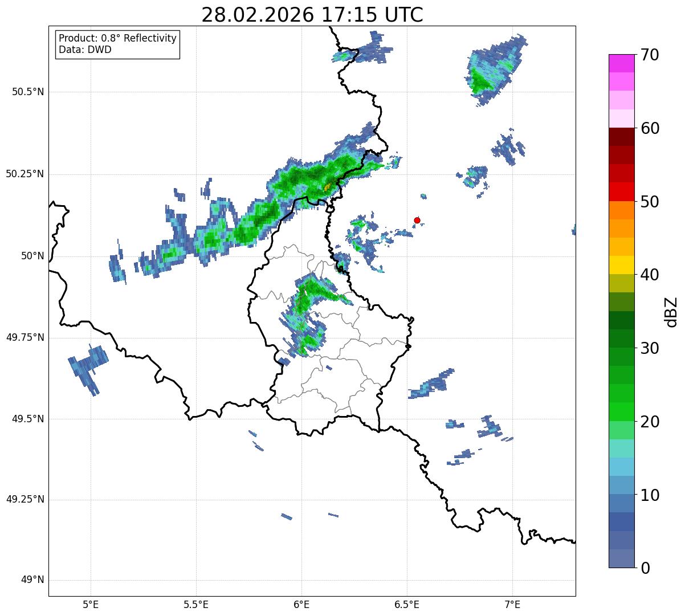Viewport: 685px width, 616px height.
Task: Click the latitude label 49°N
Action: (x=32, y=580)
